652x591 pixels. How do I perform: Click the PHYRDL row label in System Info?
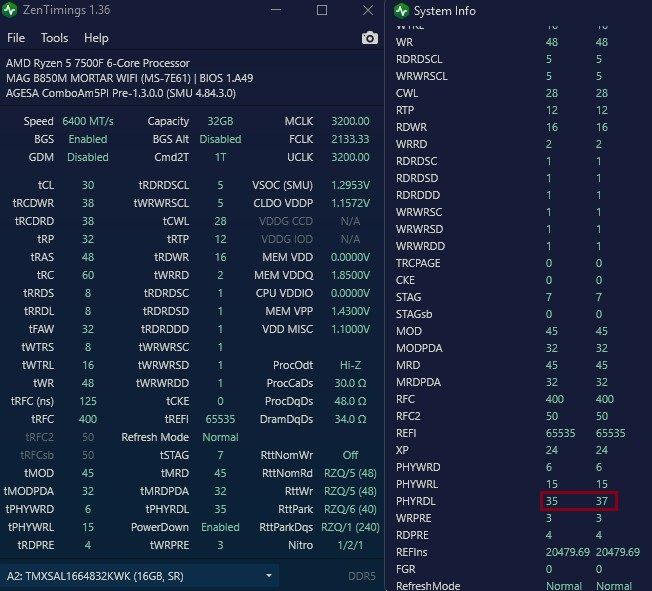(416, 501)
